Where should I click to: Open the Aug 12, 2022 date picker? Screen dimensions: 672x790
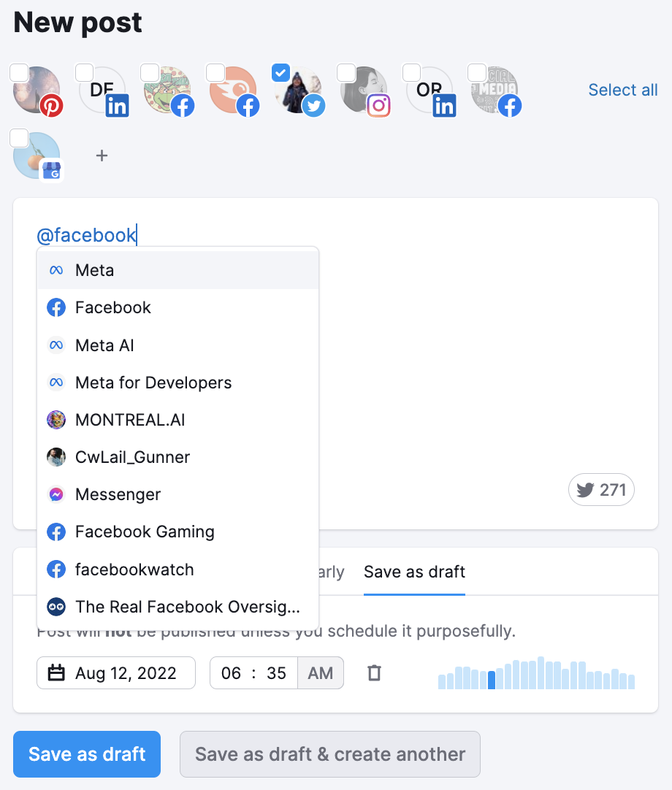click(x=116, y=672)
